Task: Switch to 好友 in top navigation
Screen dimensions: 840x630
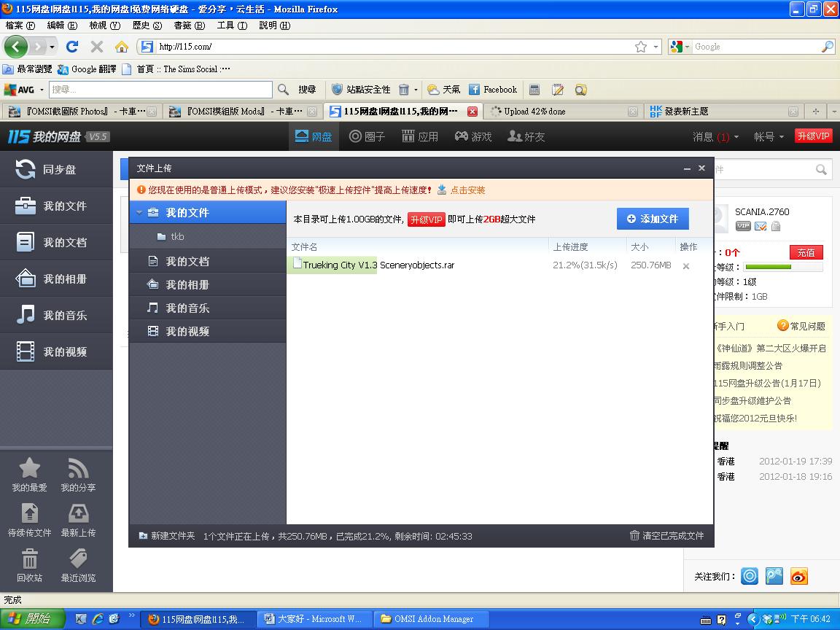Action: 526,136
